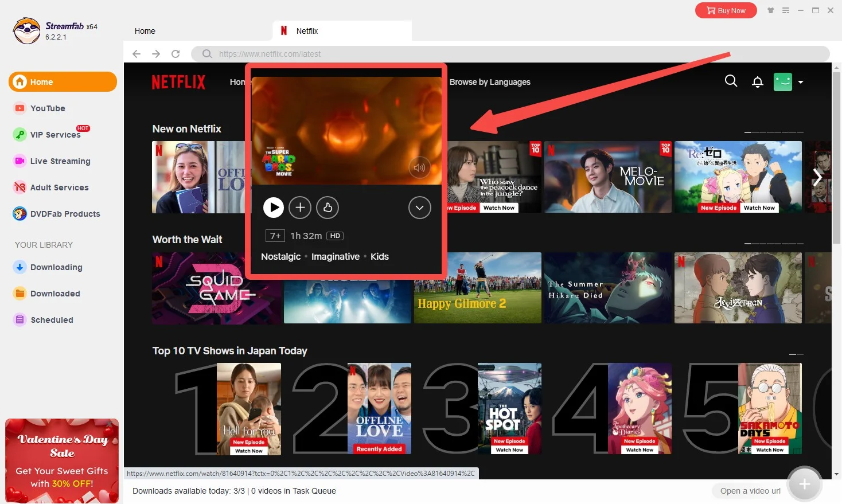
Task: Click the red NETFLIX logo
Action: click(178, 82)
